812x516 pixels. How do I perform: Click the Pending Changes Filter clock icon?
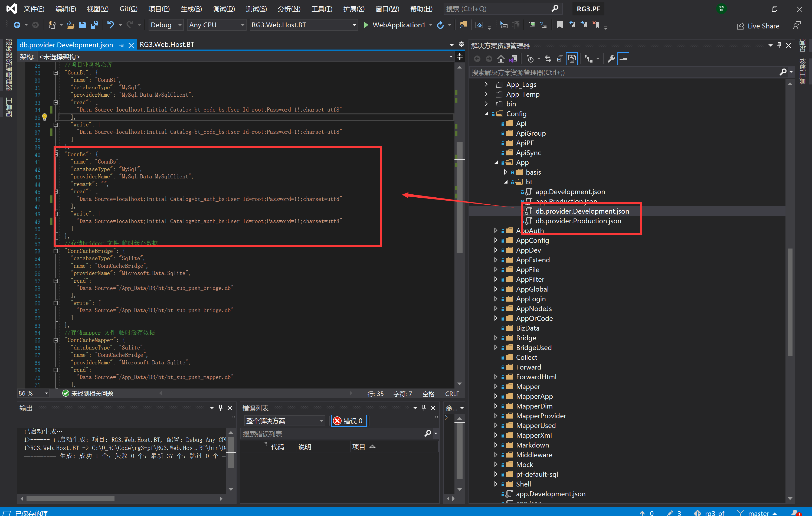531,59
